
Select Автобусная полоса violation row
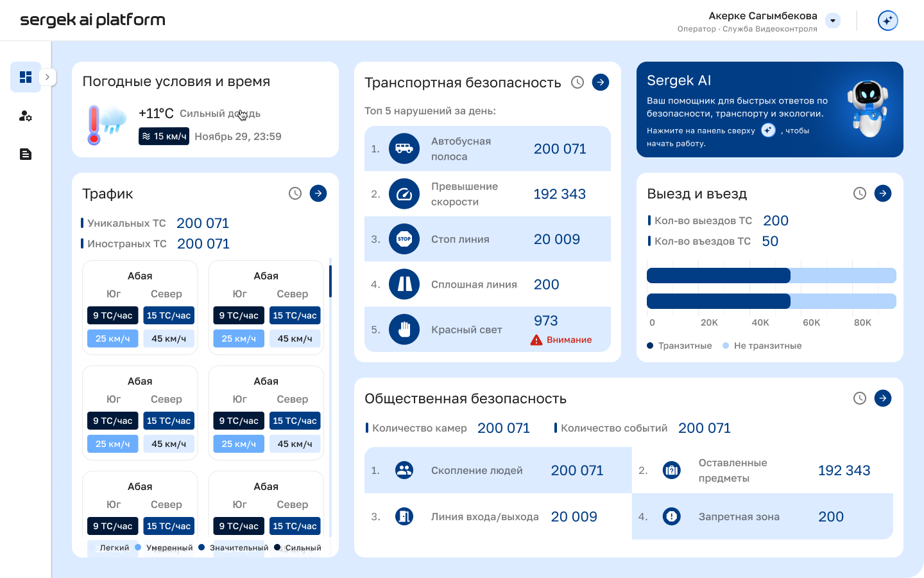487,149
